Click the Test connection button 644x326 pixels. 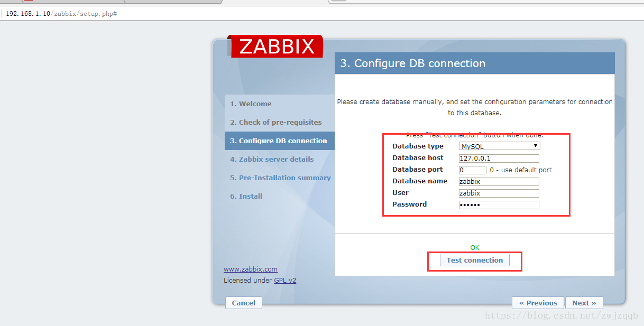(x=475, y=260)
